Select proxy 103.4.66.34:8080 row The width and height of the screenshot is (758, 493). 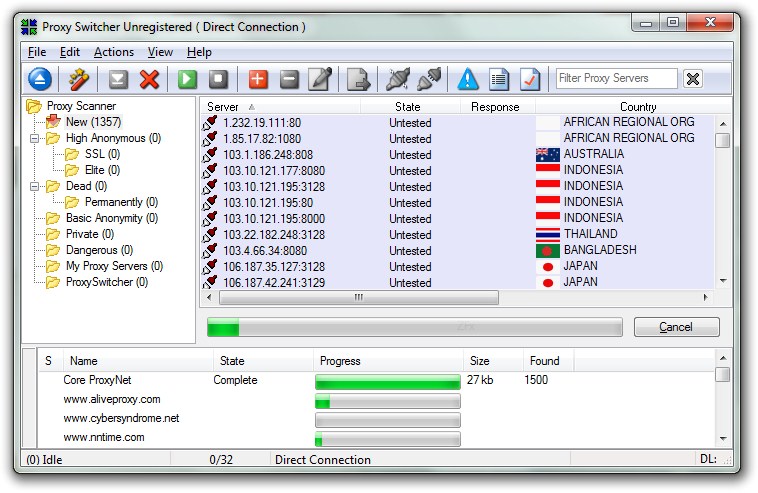click(457, 250)
